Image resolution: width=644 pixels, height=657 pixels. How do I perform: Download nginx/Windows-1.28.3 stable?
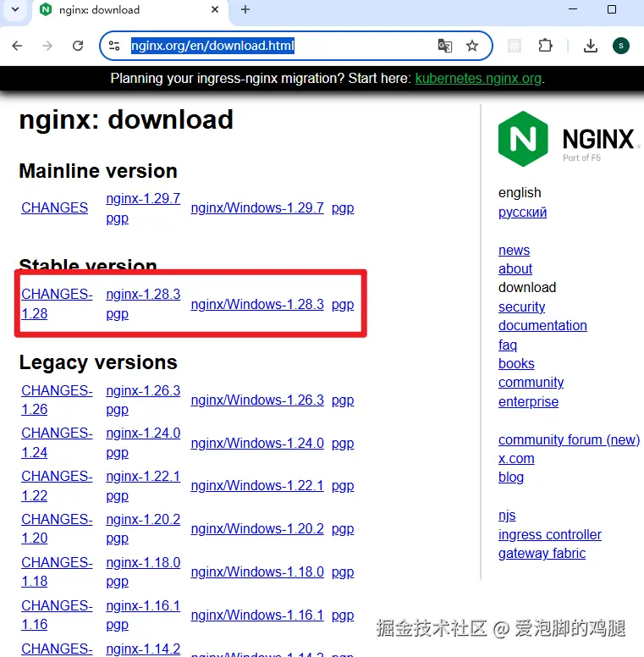(257, 304)
